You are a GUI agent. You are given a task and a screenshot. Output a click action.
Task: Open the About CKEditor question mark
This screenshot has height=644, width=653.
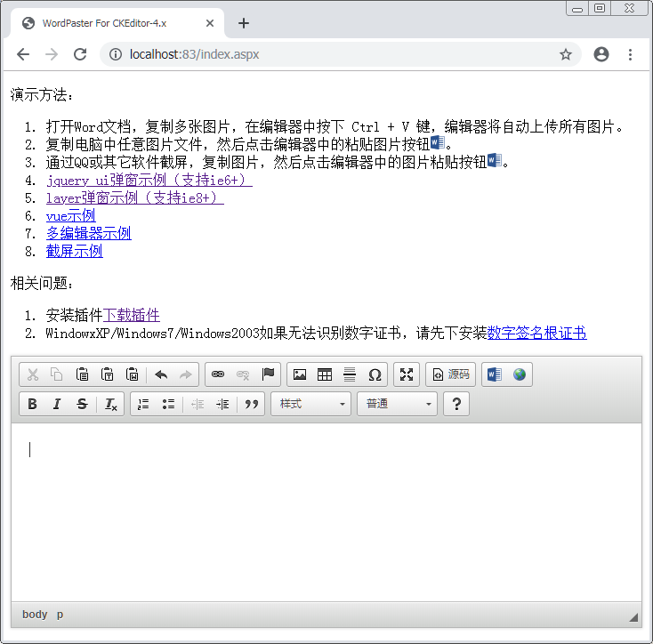456,404
